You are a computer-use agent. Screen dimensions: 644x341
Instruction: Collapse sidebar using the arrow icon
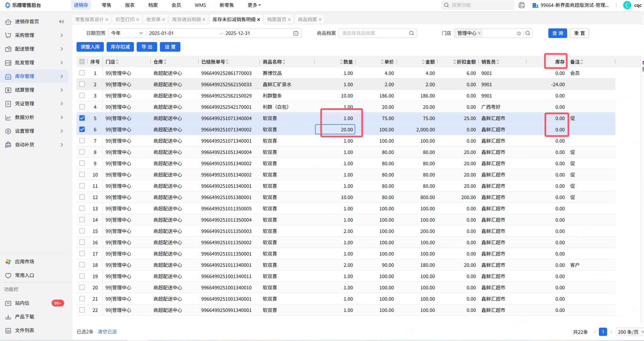[x=61, y=22]
